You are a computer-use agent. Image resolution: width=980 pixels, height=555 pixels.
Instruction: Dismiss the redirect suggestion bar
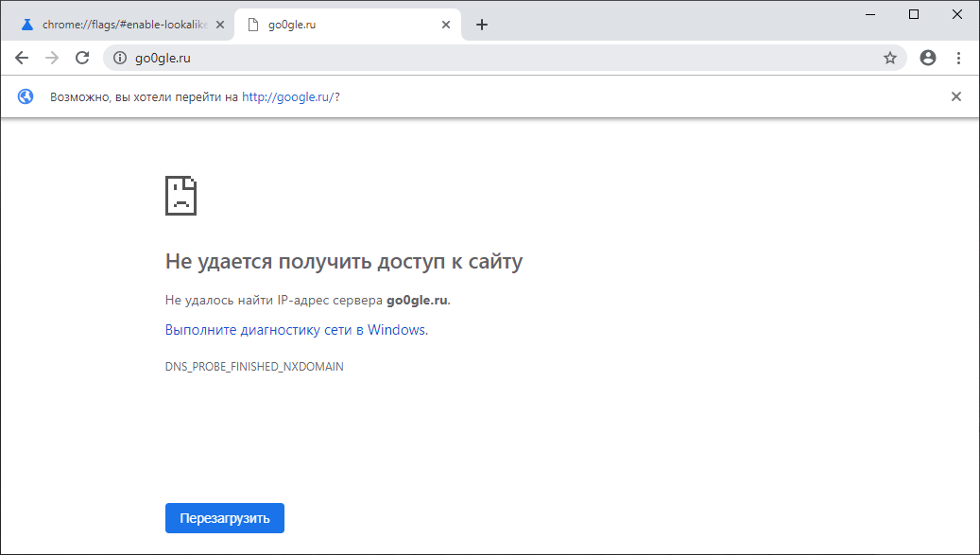tap(955, 95)
